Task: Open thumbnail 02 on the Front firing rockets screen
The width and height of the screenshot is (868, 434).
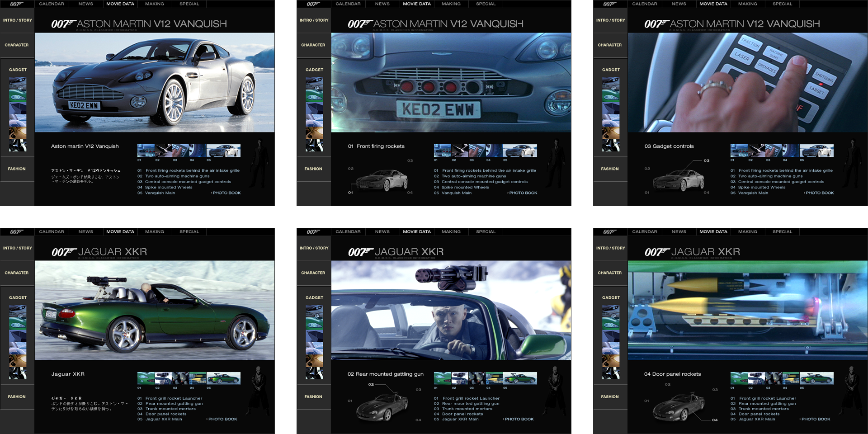Action: (460, 151)
